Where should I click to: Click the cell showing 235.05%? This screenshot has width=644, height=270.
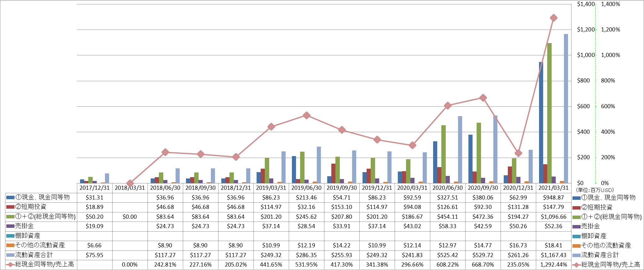pyautogui.click(x=518, y=265)
